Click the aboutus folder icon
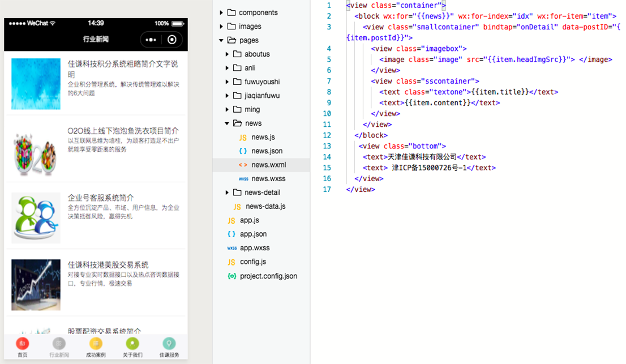Screen dimensions: 626x364 237,54
